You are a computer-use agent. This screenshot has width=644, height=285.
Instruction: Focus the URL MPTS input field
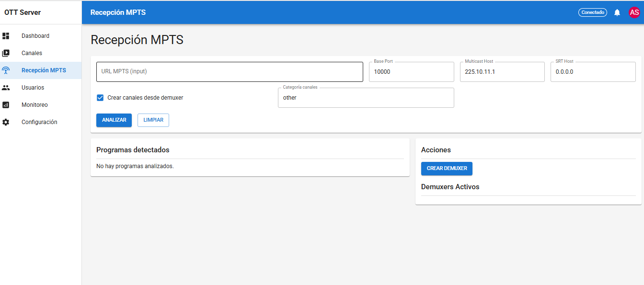pyautogui.click(x=230, y=72)
